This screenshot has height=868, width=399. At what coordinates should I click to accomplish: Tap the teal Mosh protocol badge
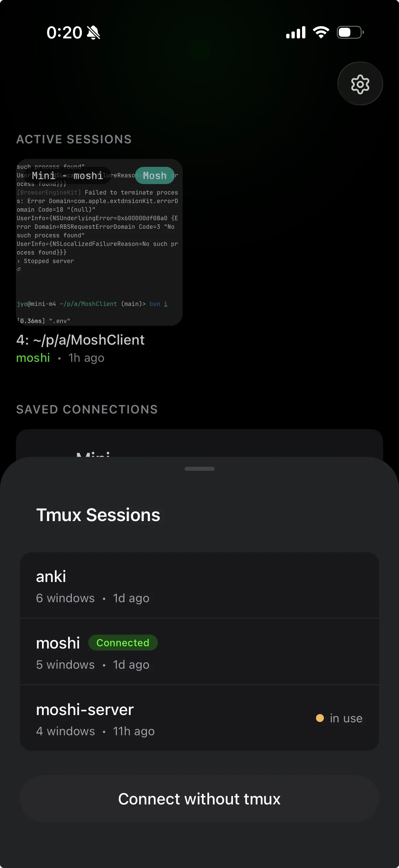coord(155,175)
